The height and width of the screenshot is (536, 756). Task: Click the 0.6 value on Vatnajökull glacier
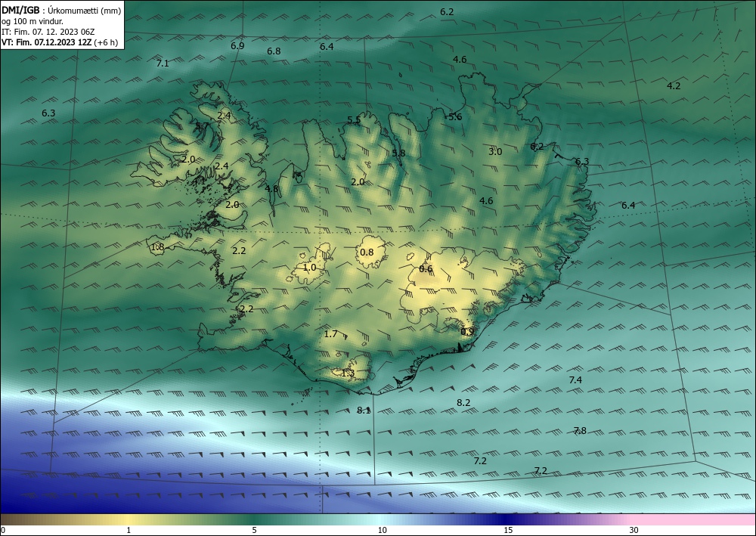click(426, 269)
